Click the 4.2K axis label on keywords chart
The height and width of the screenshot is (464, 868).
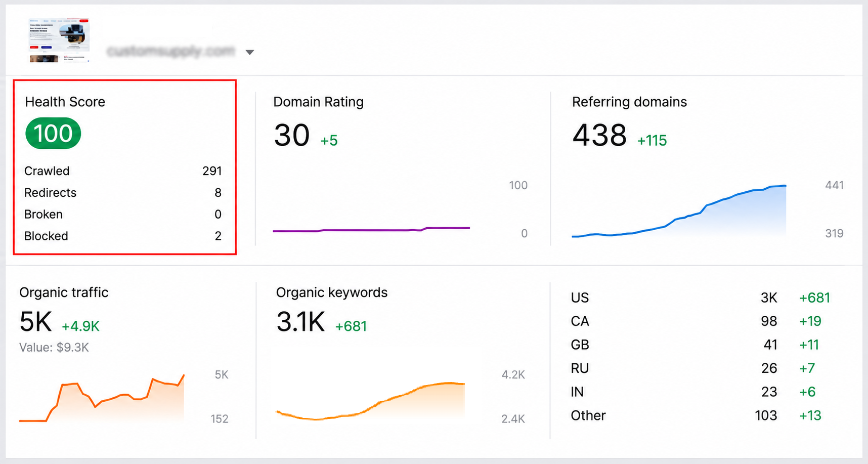point(513,375)
